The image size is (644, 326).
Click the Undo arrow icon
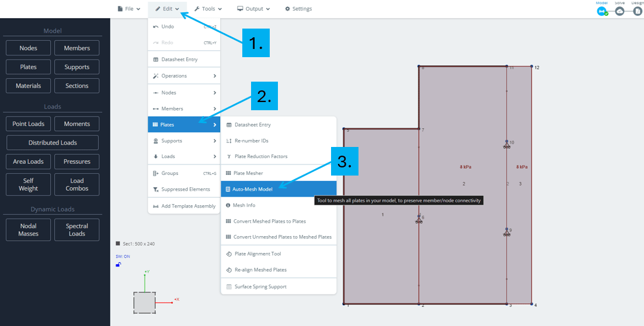(x=156, y=27)
